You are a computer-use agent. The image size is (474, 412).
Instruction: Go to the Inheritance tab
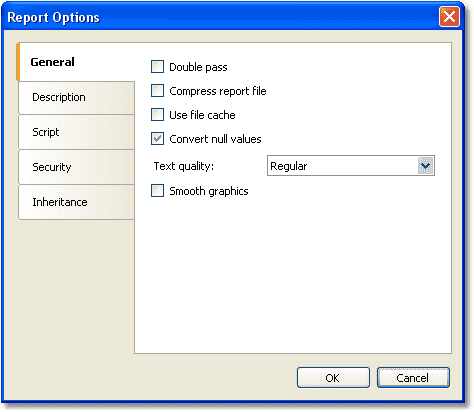tap(76, 202)
